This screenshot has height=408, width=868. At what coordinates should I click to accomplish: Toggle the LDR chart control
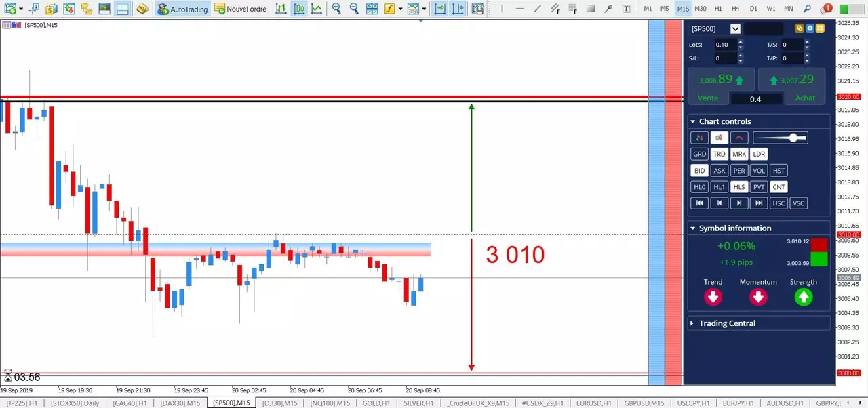759,154
